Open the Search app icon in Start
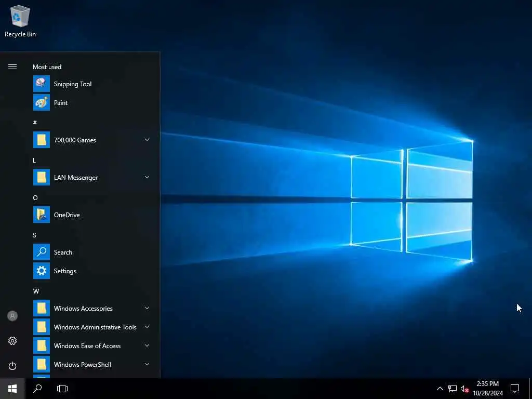Viewport: 532px width, 399px height. 42,252
